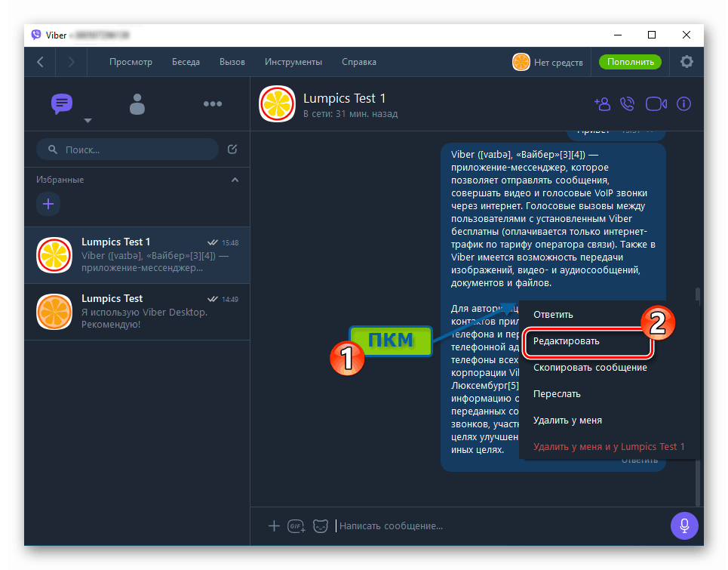
Task: Click the 14:49 timestamp in chat list
Action: [230, 299]
